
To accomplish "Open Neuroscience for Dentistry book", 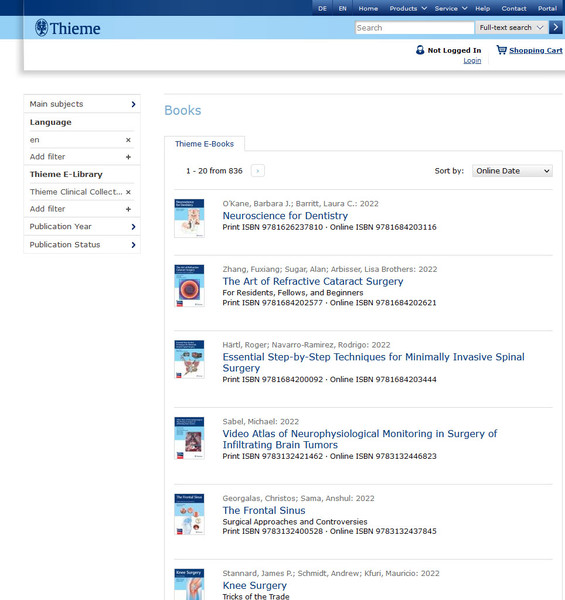I will [x=285, y=215].
